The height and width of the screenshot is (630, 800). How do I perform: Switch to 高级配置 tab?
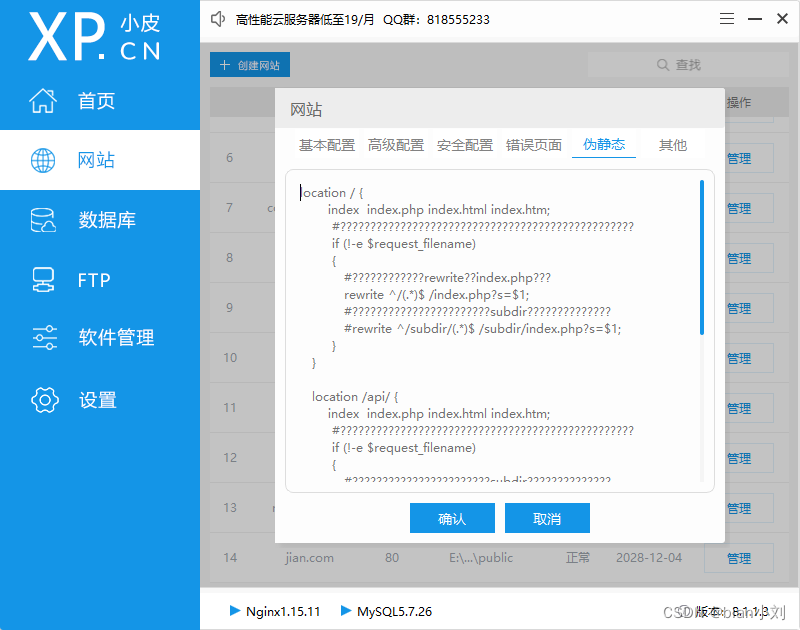[x=396, y=145]
